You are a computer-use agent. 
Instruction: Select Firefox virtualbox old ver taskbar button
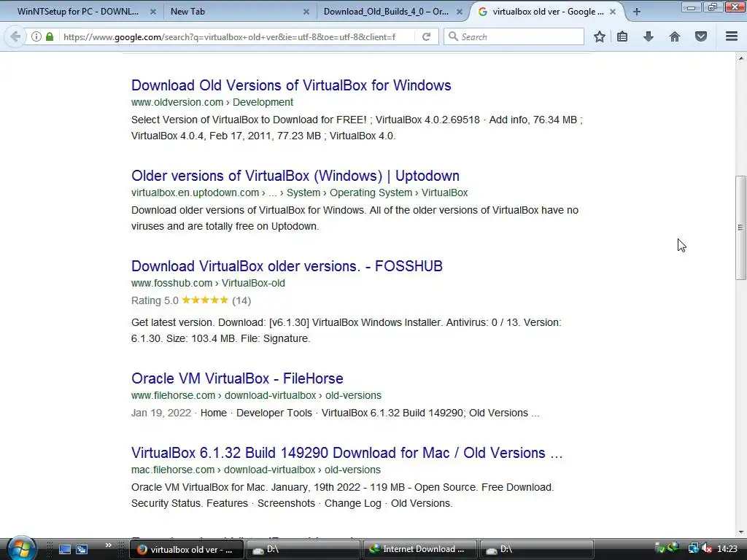click(x=186, y=550)
